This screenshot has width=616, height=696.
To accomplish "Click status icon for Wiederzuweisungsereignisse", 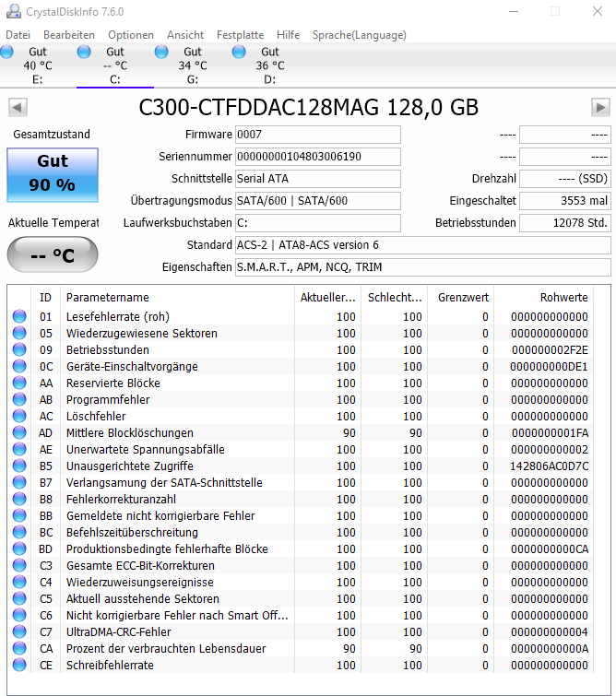I will coord(19,582).
